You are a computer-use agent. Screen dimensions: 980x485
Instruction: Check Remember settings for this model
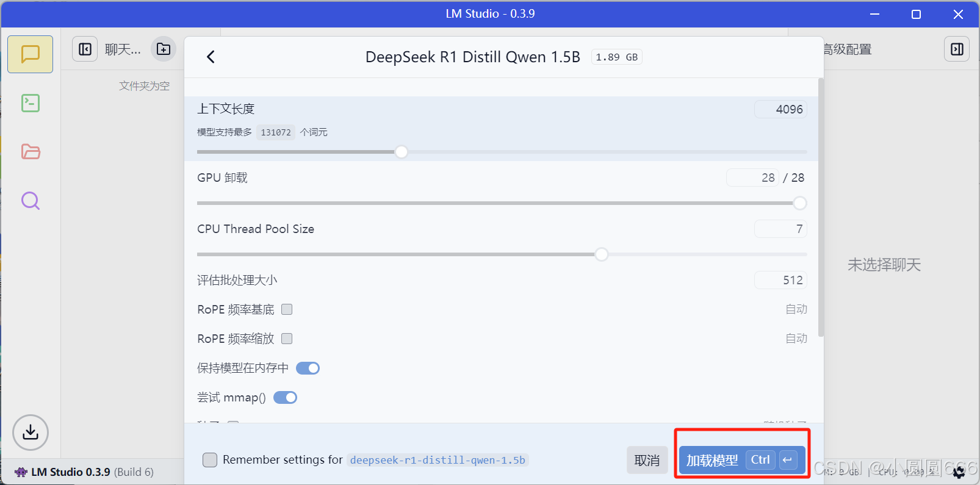[x=210, y=460]
